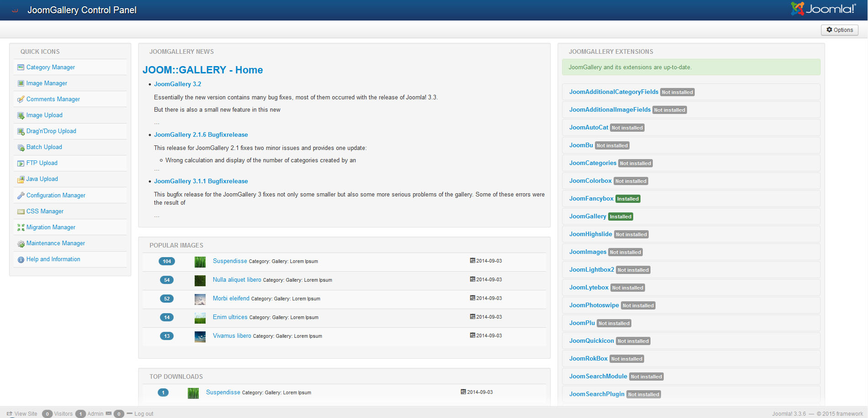
Task: Click the Drag'n'Drop Upload icon
Action: click(x=21, y=131)
